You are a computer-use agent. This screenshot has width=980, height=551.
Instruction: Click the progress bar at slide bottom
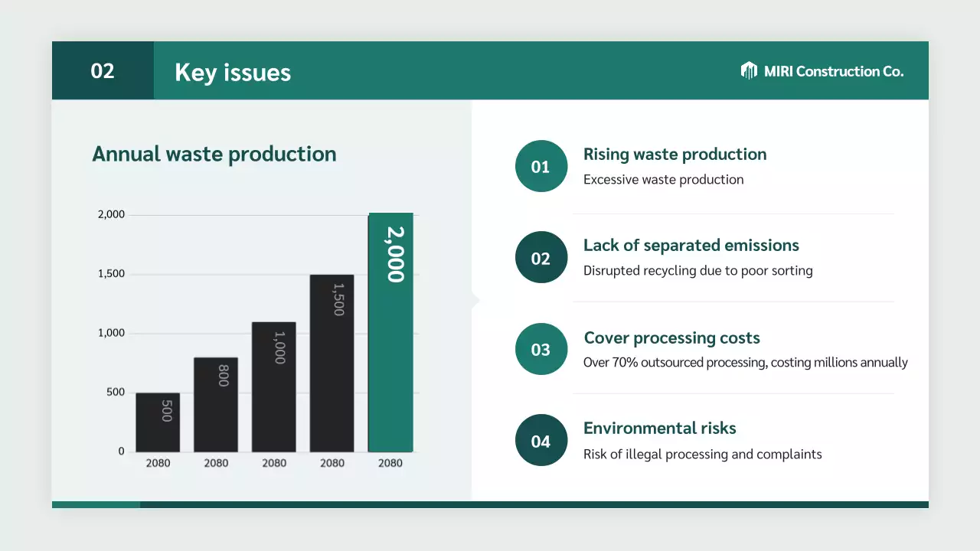(490, 504)
